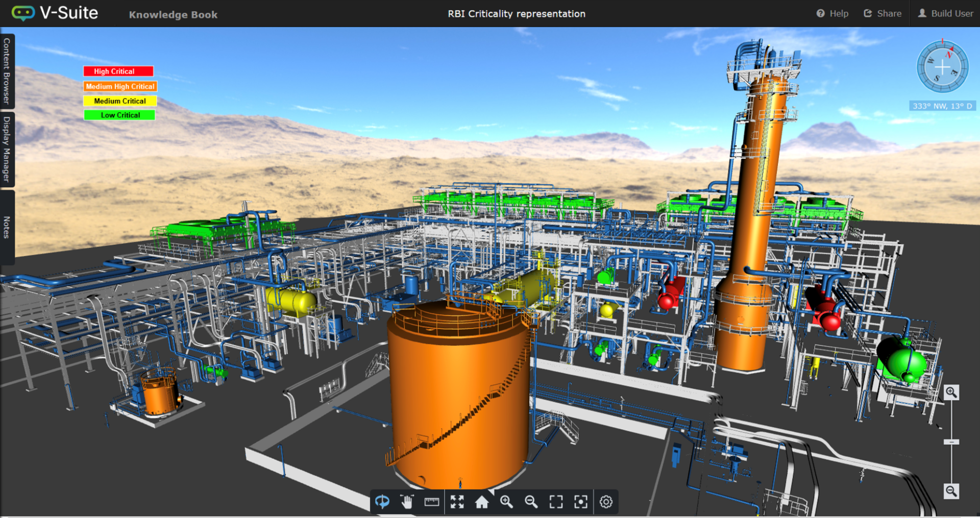The image size is (980, 518).
Task: Toggle visibility of Low Critical items
Action: click(119, 115)
